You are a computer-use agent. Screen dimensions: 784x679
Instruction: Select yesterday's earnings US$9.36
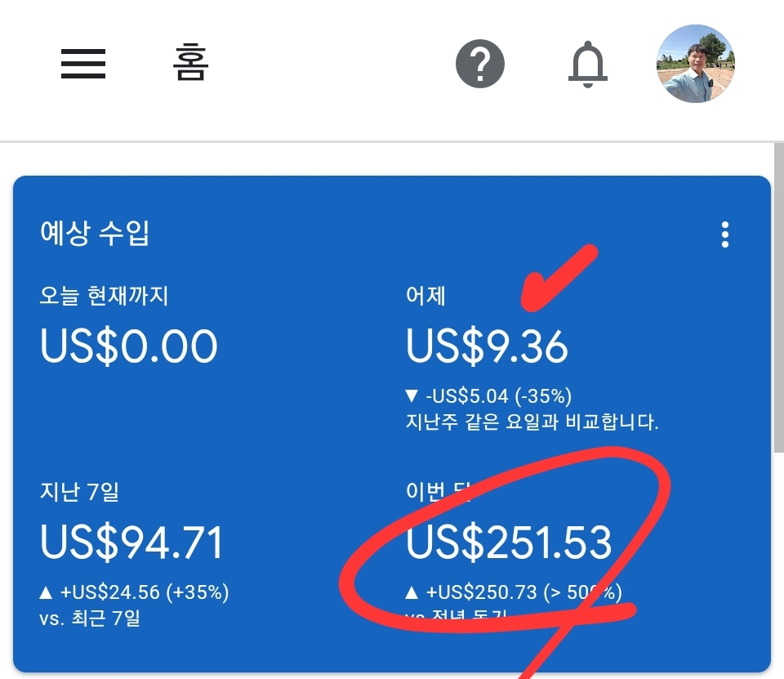487,346
